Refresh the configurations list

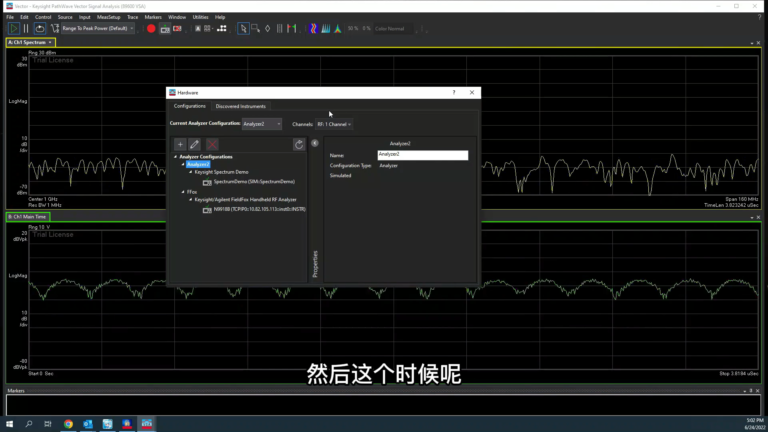coord(299,144)
